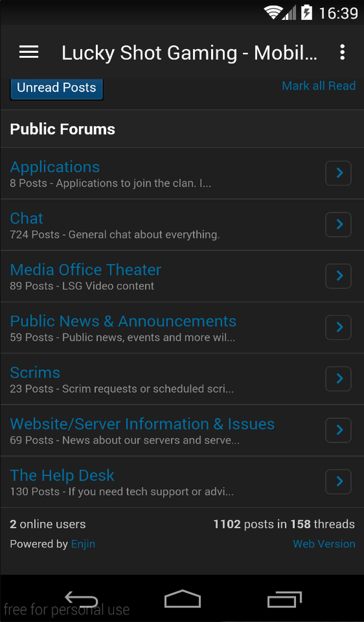Open The Help Desk forum
Image resolution: width=364 pixels, height=622 pixels.
click(x=62, y=476)
